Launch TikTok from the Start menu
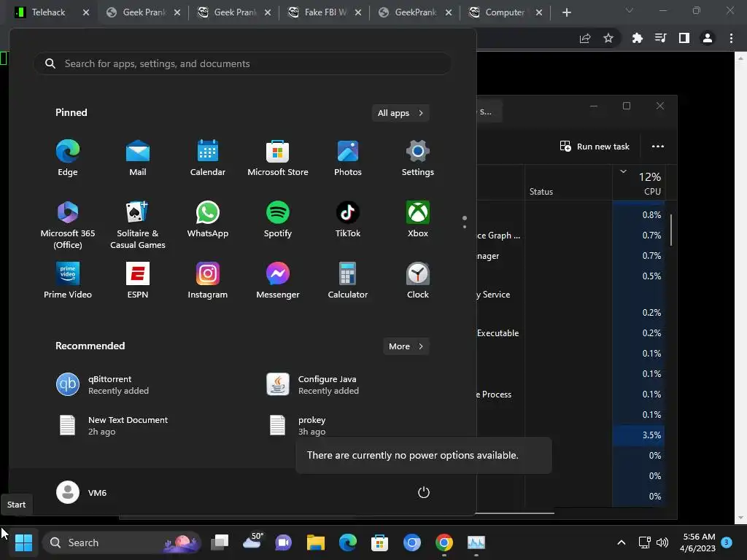This screenshot has width=747, height=560. pos(348,219)
